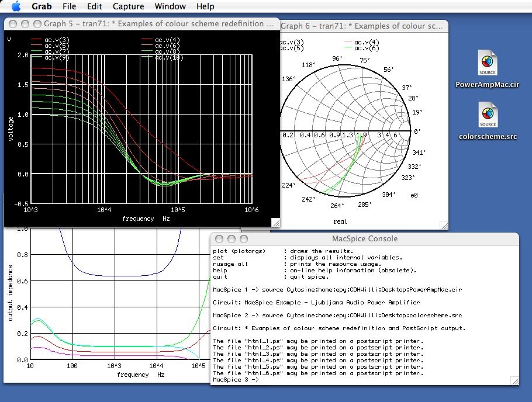Zoom the Graph 5 window
The height and width of the screenshot is (402, 532).
[37, 24]
